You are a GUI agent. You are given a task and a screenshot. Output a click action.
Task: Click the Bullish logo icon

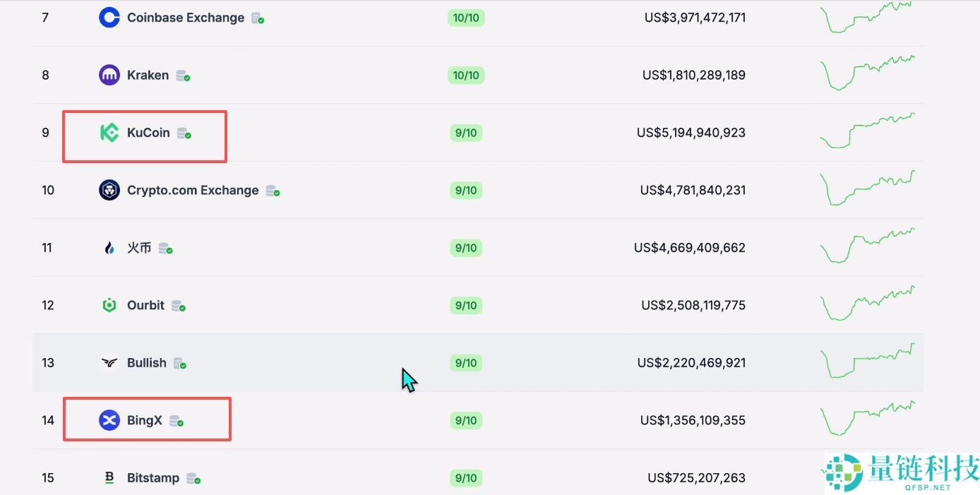coord(109,363)
